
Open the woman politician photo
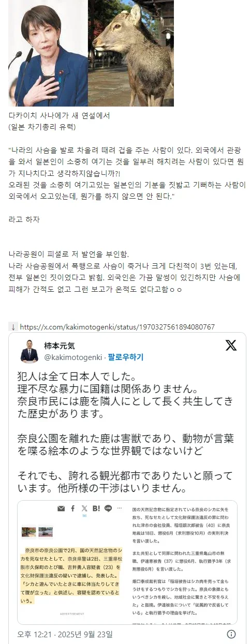[48, 53]
